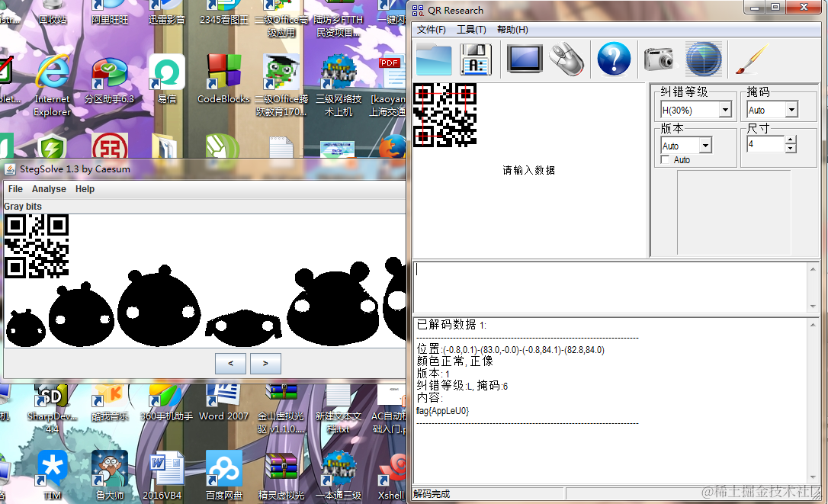Open 360手机助手 desktop shortcut
This screenshot has height=504, width=828.
point(166,403)
